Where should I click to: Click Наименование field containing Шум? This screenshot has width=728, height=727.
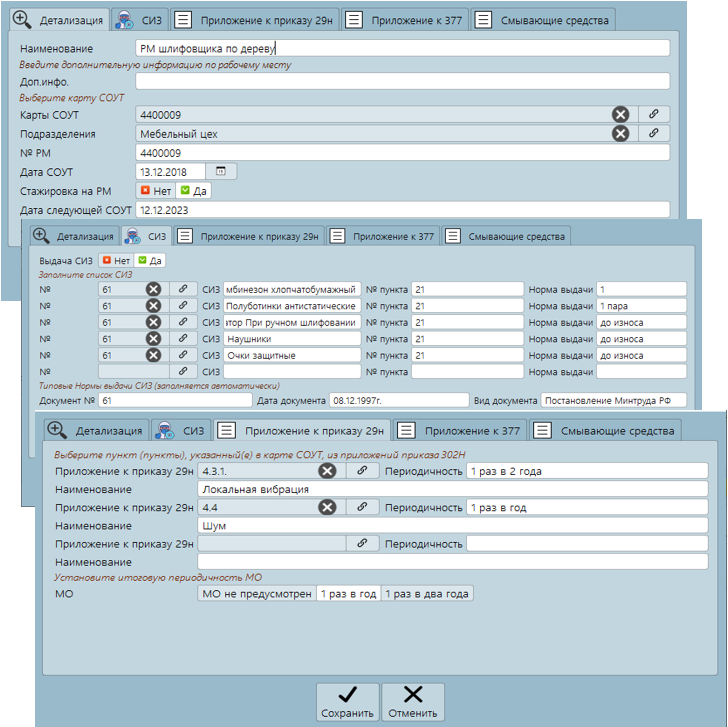click(x=453, y=525)
